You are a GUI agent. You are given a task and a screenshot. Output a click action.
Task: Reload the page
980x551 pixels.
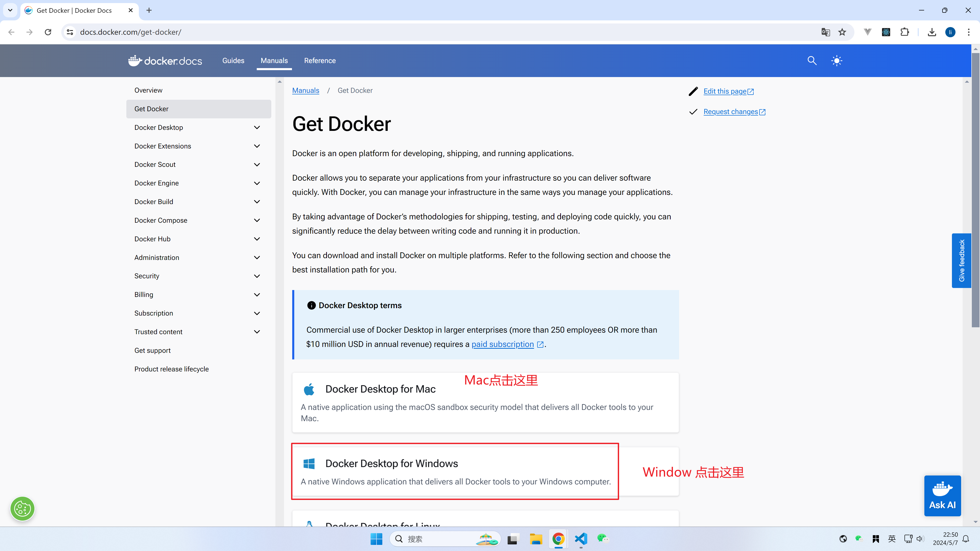(x=48, y=32)
